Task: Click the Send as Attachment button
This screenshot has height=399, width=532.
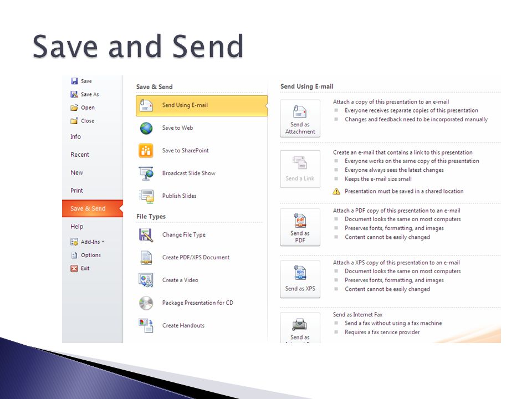Action: tap(300, 119)
